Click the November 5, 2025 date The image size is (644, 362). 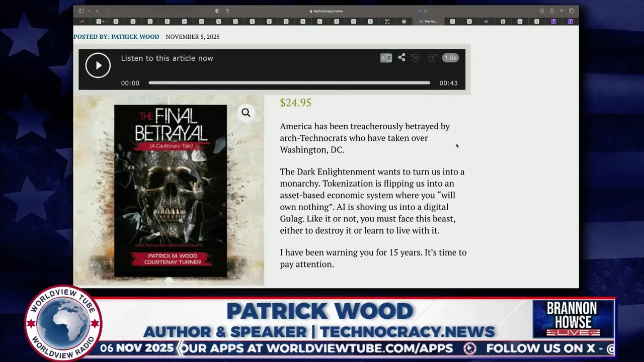coord(193,37)
